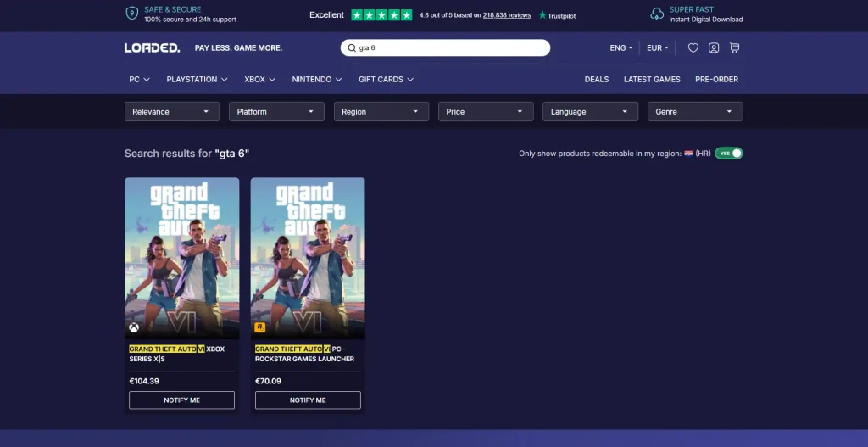Click Notify Me for PC Rockstar Launcher edition
The width and height of the screenshot is (868, 447).
coord(308,400)
